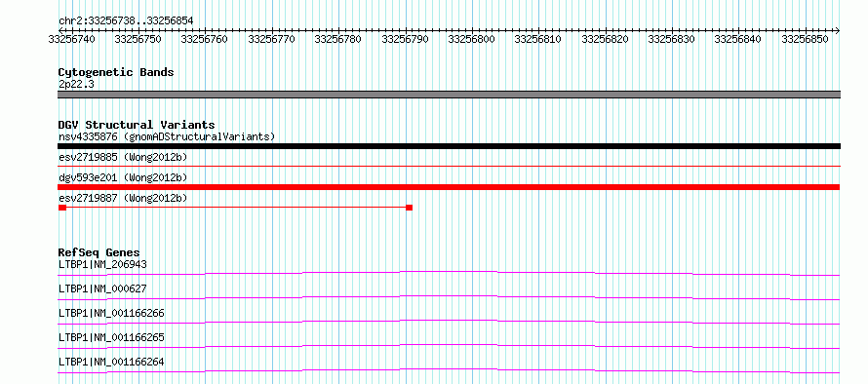Click the 33256780 ruler coordinate label
The height and width of the screenshot is (384, 868).
tap(337, 39)
